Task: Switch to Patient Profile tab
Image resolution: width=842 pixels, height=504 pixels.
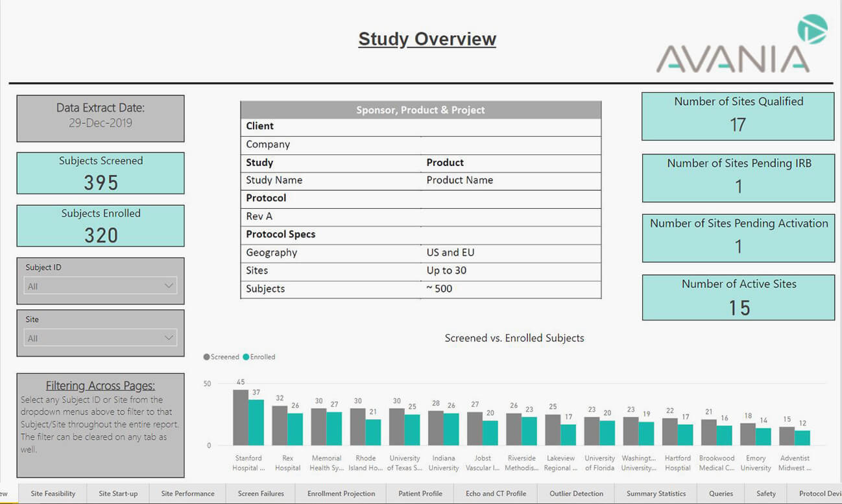Action: (420, 494)
